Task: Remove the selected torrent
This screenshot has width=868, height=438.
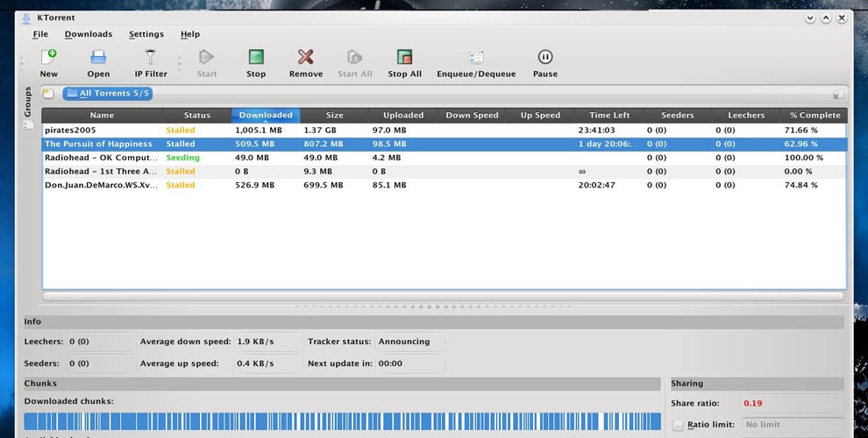Action: [x=305, y=58]
